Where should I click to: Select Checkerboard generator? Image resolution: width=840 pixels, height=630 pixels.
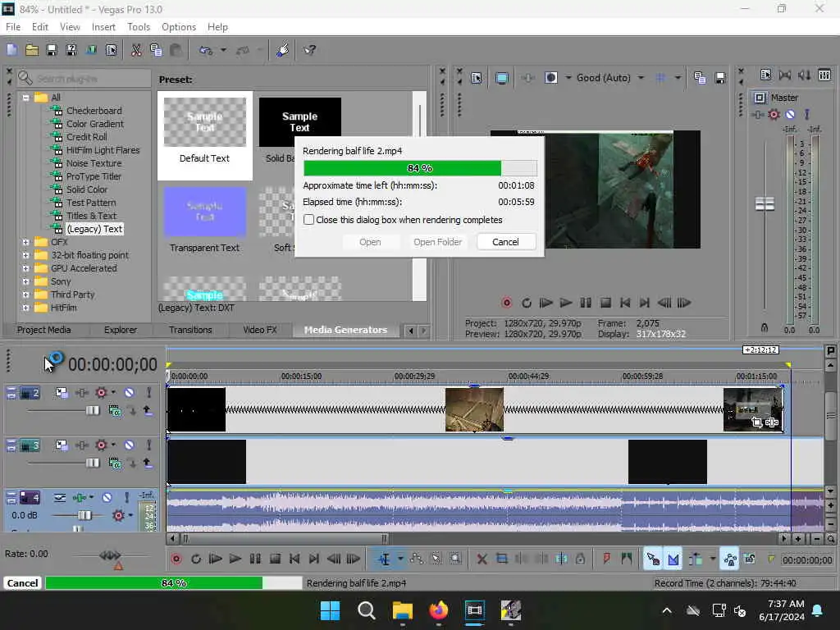[x=94, y=111]
